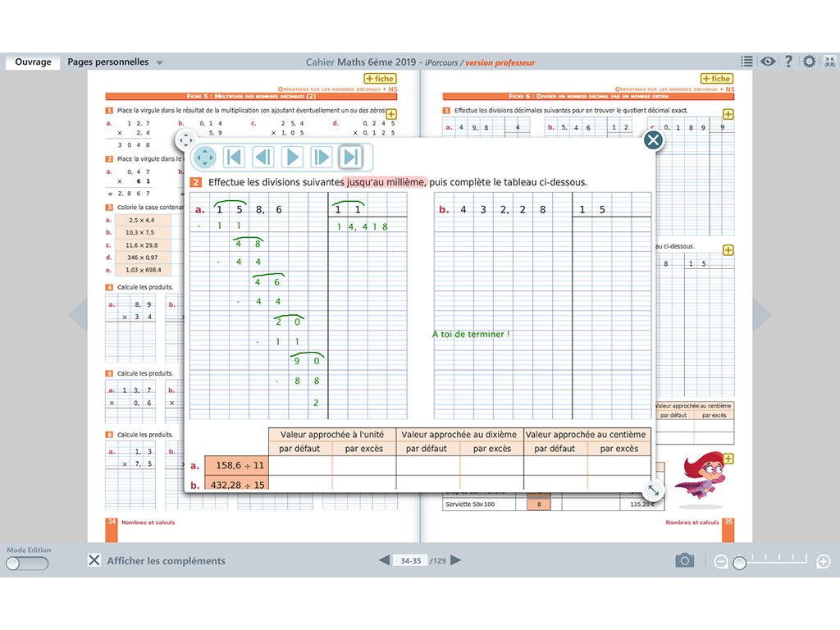Step forward one animation frame

322,157
